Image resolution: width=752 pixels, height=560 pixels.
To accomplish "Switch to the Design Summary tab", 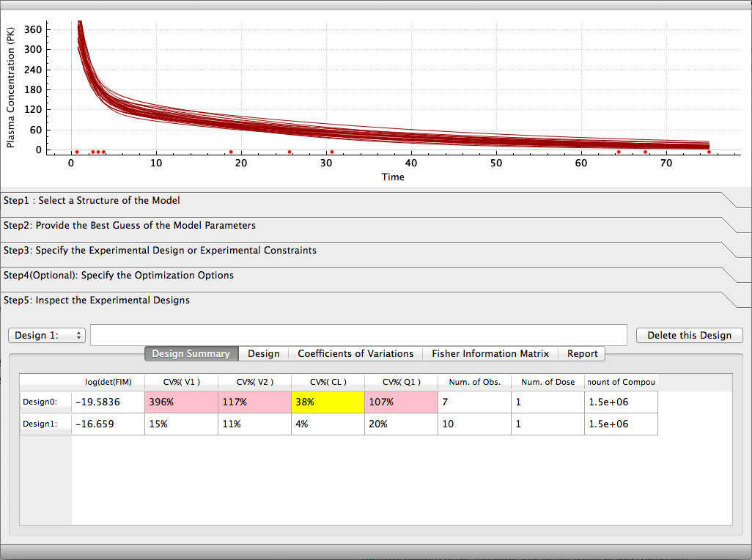I will tap(191, 353).
